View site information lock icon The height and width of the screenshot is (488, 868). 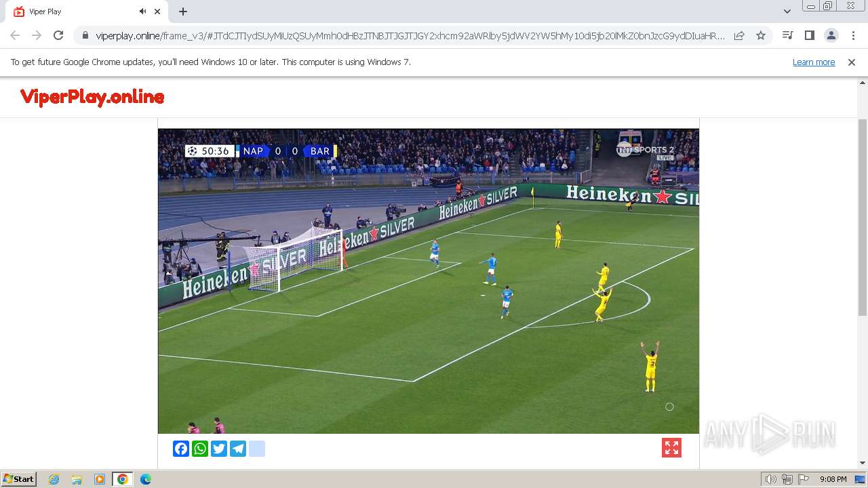tap(85, 35)
